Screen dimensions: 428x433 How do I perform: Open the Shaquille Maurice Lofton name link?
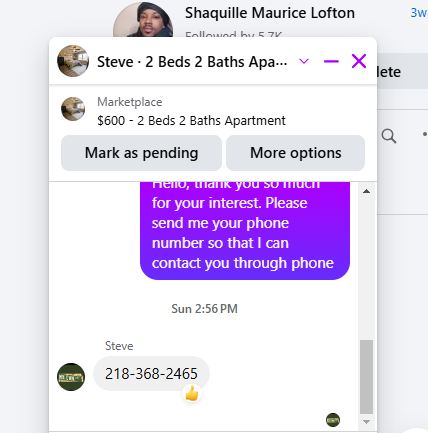click(x=270, y=13)
